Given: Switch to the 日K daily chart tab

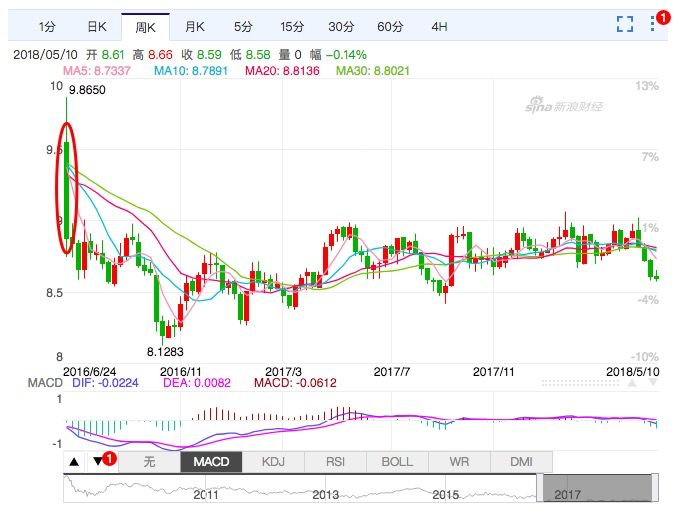Looking at the screenshot, I should pos(97,27).
